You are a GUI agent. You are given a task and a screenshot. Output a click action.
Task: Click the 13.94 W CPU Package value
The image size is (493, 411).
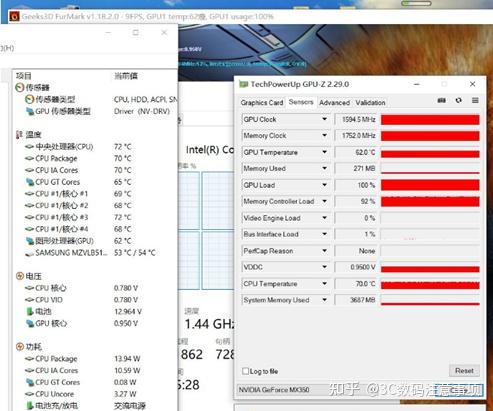(127, 359)
